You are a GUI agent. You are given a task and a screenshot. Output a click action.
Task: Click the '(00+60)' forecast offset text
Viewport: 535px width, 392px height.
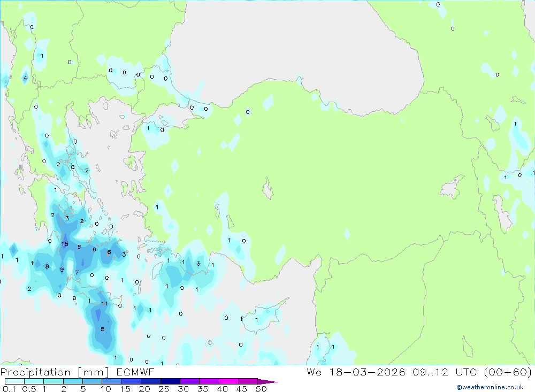508,372
